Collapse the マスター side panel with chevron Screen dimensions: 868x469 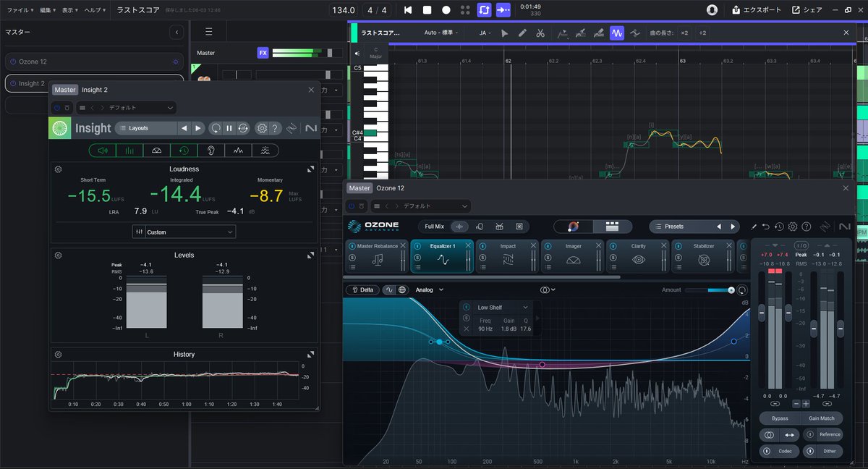(176, 33)
